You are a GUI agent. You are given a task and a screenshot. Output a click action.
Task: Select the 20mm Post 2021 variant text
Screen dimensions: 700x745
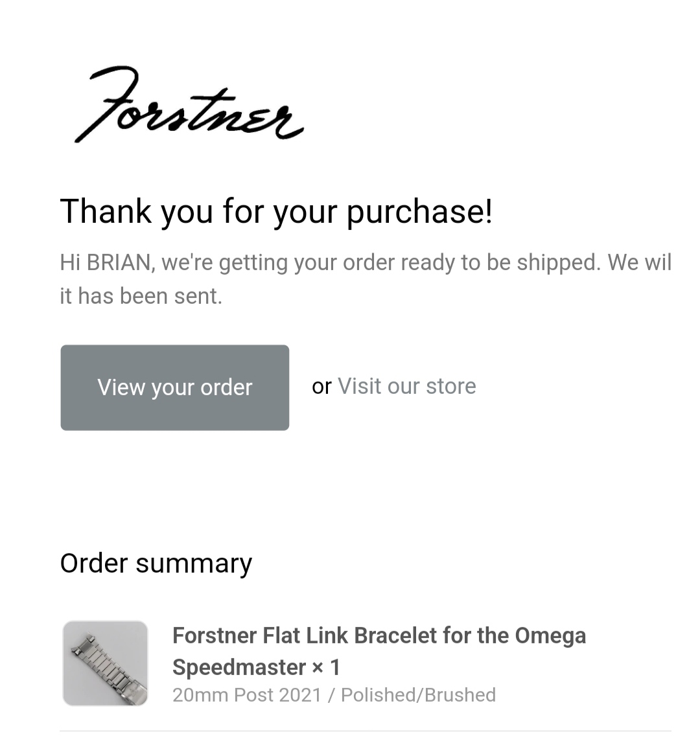click(247, 695)
